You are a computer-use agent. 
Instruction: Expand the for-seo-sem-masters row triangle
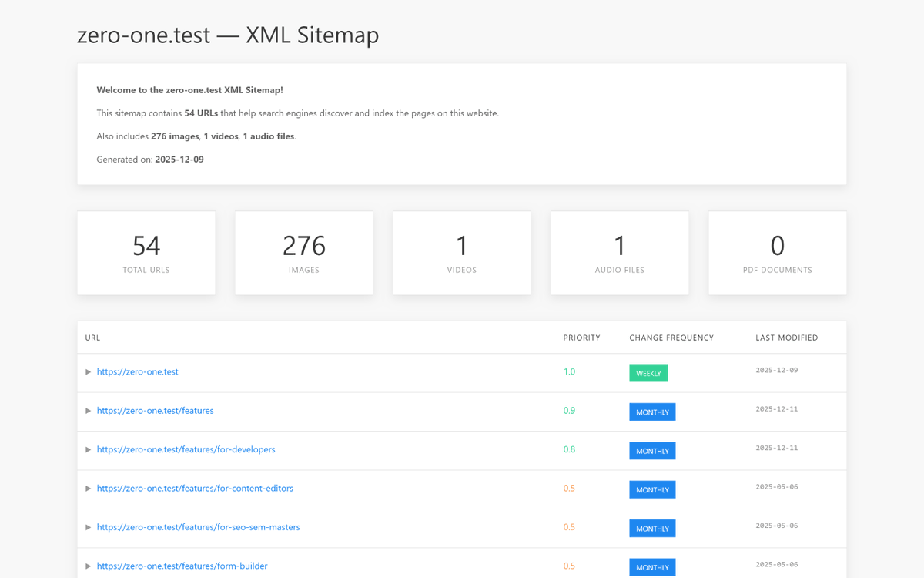tap(89, 528)
